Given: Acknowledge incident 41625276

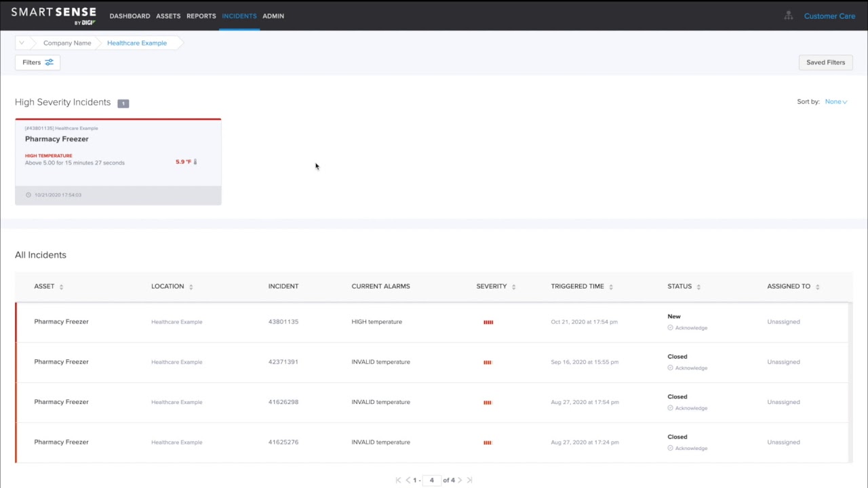Looking at the screenshot, I should (687, 448).
